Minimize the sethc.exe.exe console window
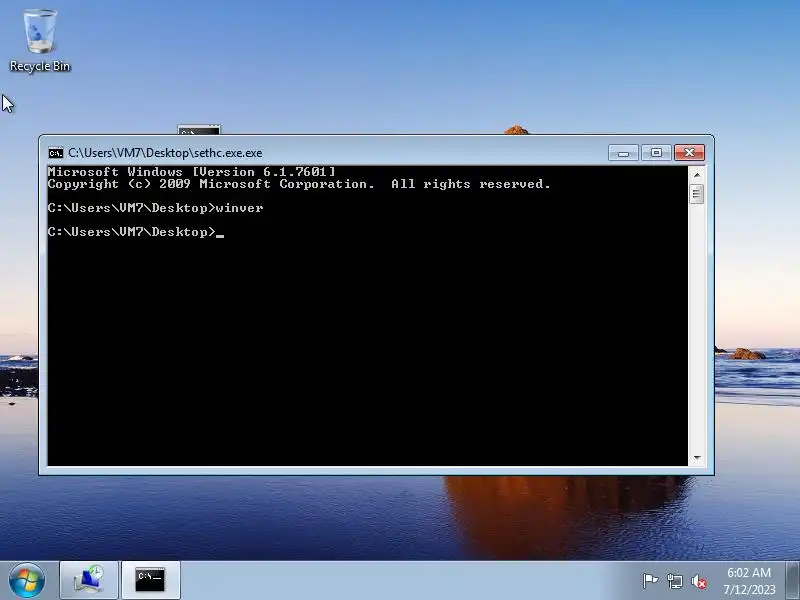 pyautogui.click(x=623, y=153)
